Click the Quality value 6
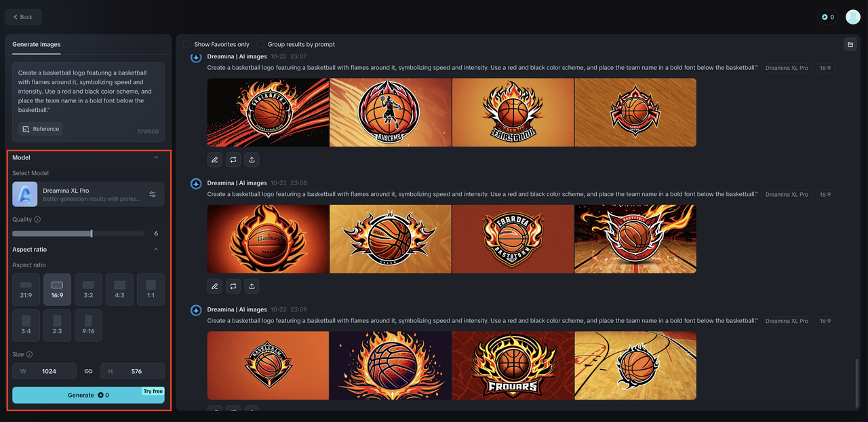This screenshot has width=868, height=422. [x=156, y=233]
